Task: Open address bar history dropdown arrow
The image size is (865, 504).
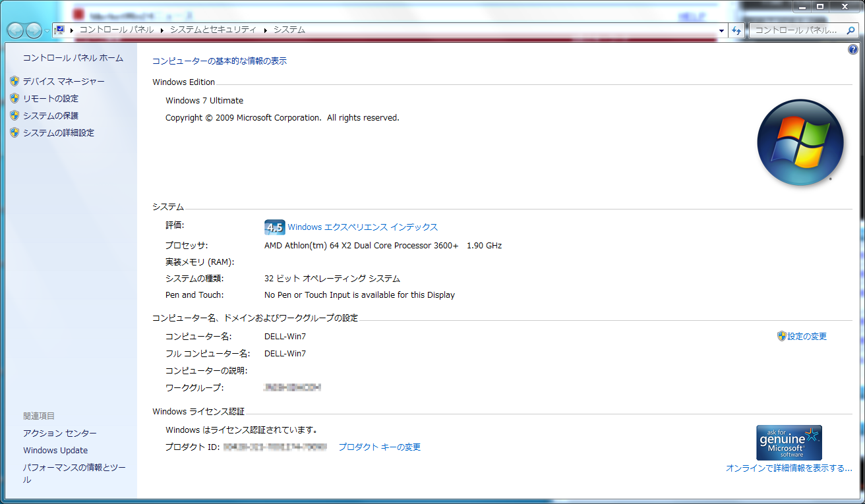Action: pos(721,30)
